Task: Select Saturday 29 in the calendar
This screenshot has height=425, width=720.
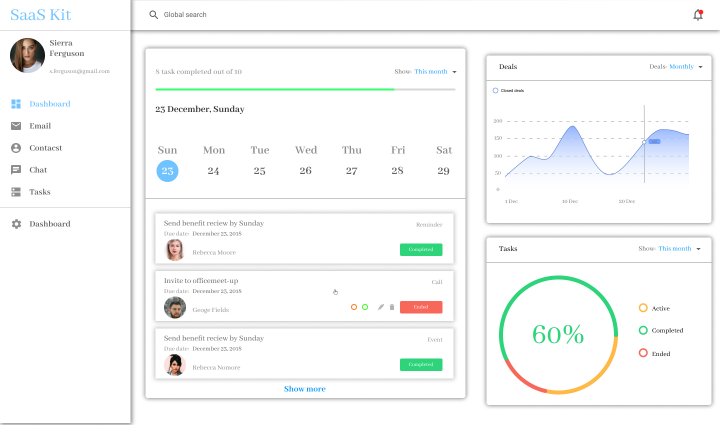Action: [444, 171]
